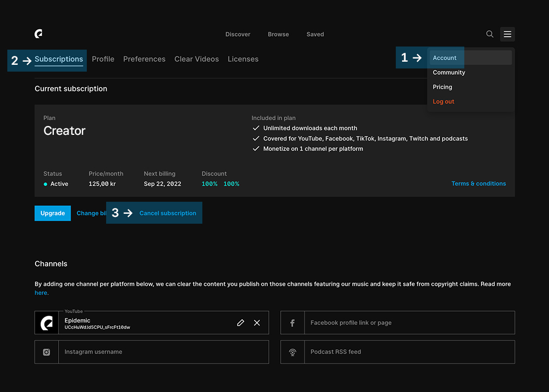This screenshot has height=392, width=549.
Task: Click the Channels heading
Action: (x=51, y=263)
